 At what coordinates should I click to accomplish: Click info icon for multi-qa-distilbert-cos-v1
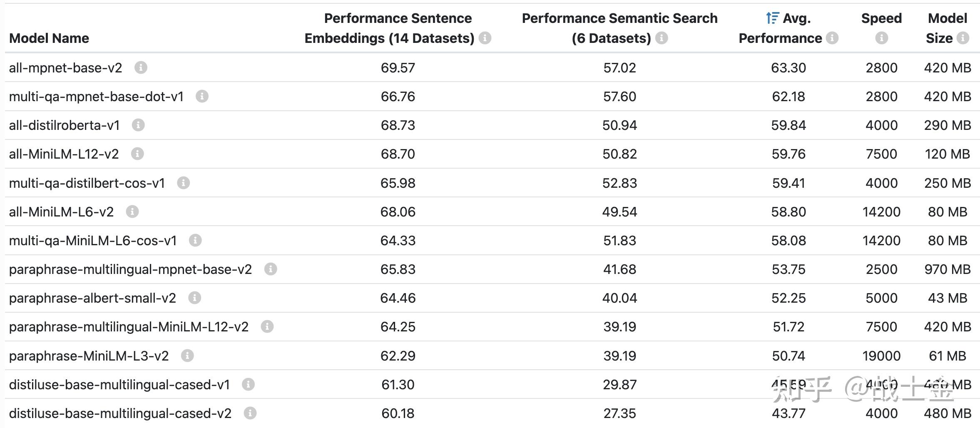(183, 183)
